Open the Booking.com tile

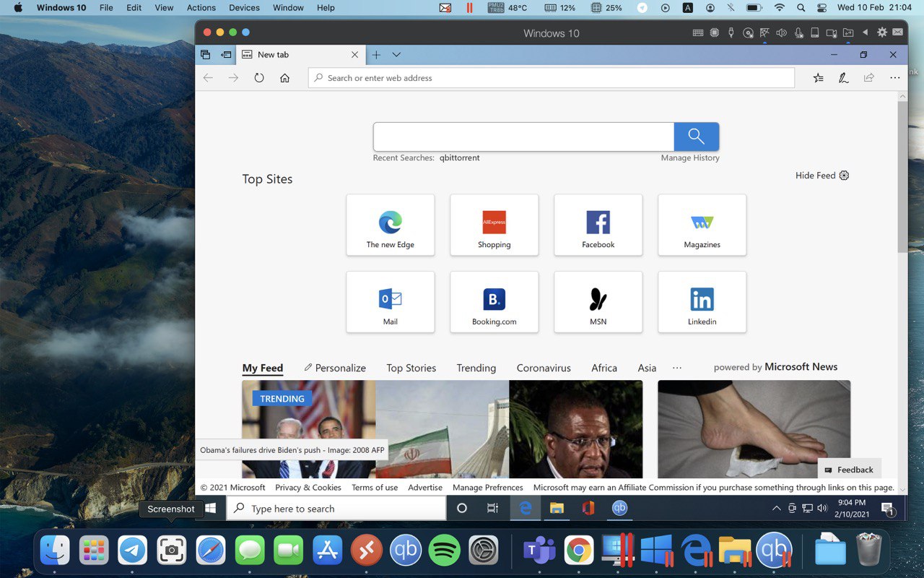494,302
